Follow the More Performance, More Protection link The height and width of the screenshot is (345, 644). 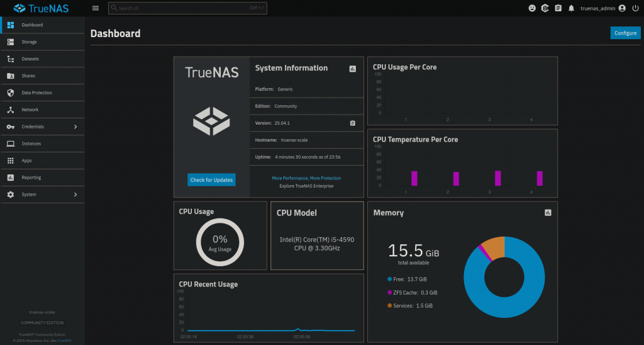[x=306, y=178]
